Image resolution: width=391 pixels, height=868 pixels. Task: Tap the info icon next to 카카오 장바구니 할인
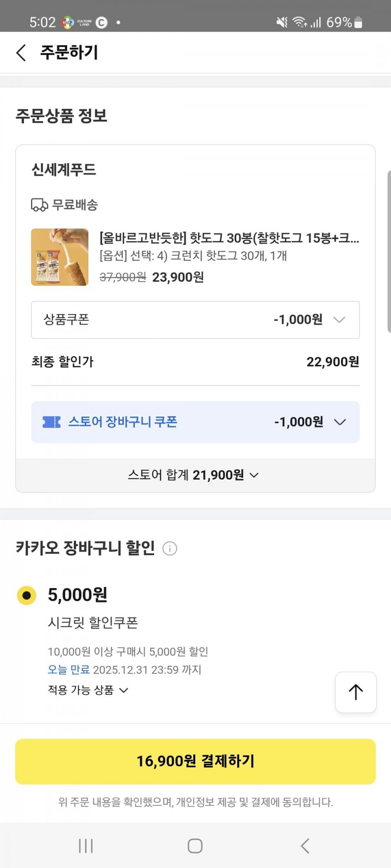pos(169,549)
